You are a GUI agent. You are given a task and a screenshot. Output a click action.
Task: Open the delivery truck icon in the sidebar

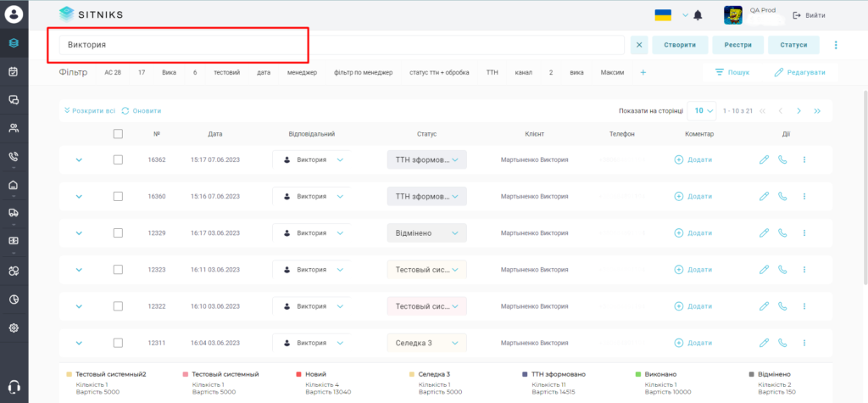point(14,212)
